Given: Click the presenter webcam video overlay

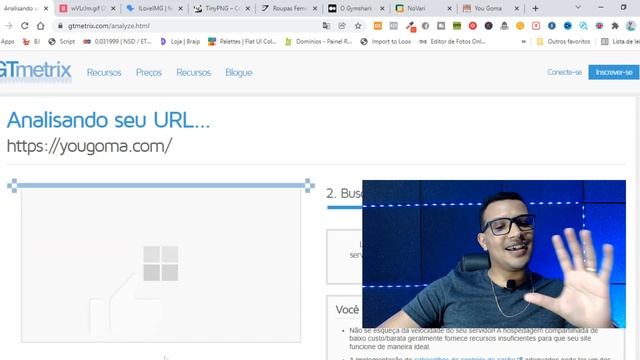Looking at the screenshot, I should click(494, 253).
